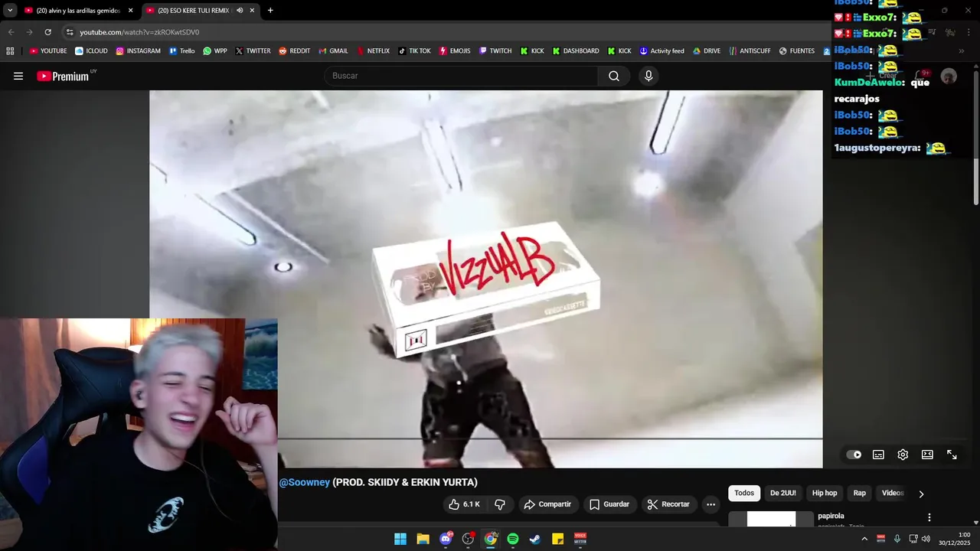Clip the video with Recortar button
The image size is (980, 551).
668,504
